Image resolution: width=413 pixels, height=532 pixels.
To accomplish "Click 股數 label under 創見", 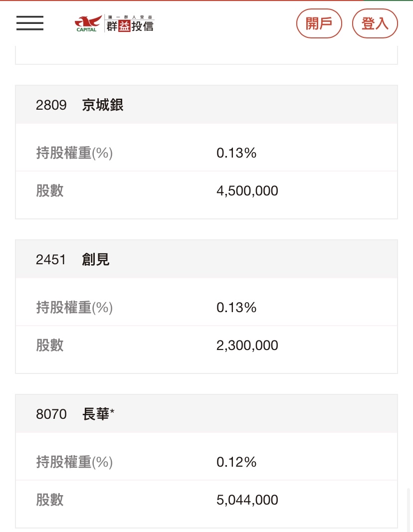I will [50, 346].
